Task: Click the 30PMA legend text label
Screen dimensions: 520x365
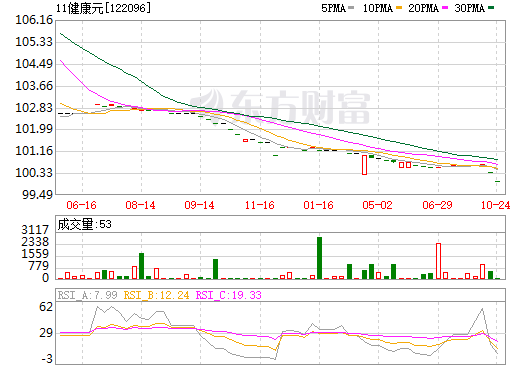Action: click(x=470, y=8)
